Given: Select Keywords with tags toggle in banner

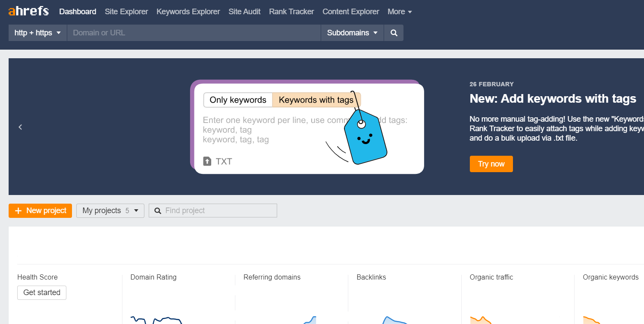Looking at the screenshot, I should (x=316, y=100).
